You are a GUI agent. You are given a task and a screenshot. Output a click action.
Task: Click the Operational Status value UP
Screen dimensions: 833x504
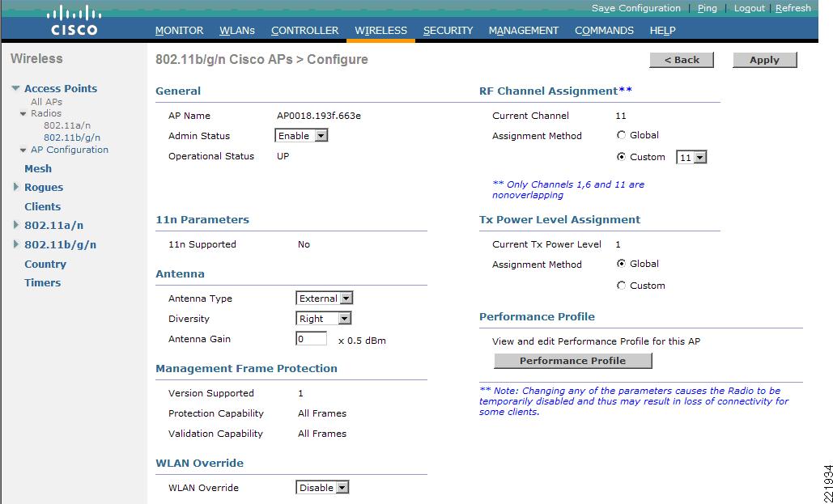coord(283,156)
